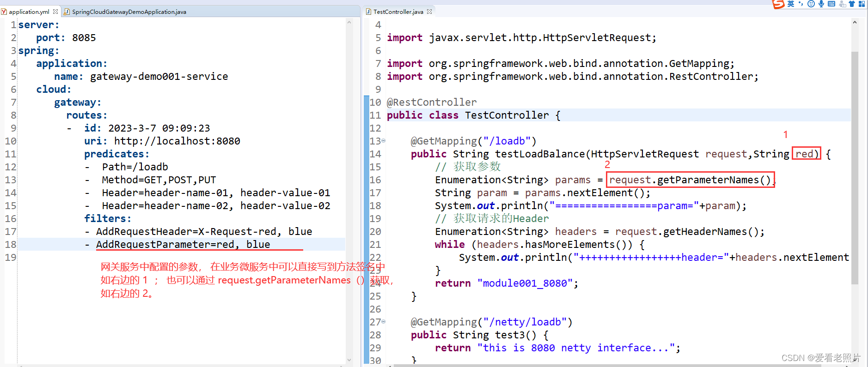This screenshot has width=868, height=367.
Task: Click the TestController.java file icon
Action: 368,12
